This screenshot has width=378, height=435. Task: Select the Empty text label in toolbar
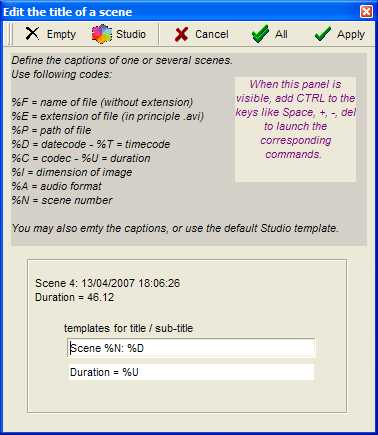[62, 34]
